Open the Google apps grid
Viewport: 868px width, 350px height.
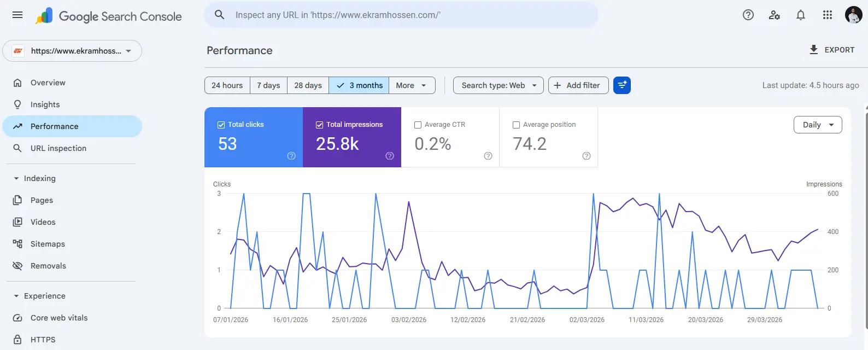pos(828,15)
